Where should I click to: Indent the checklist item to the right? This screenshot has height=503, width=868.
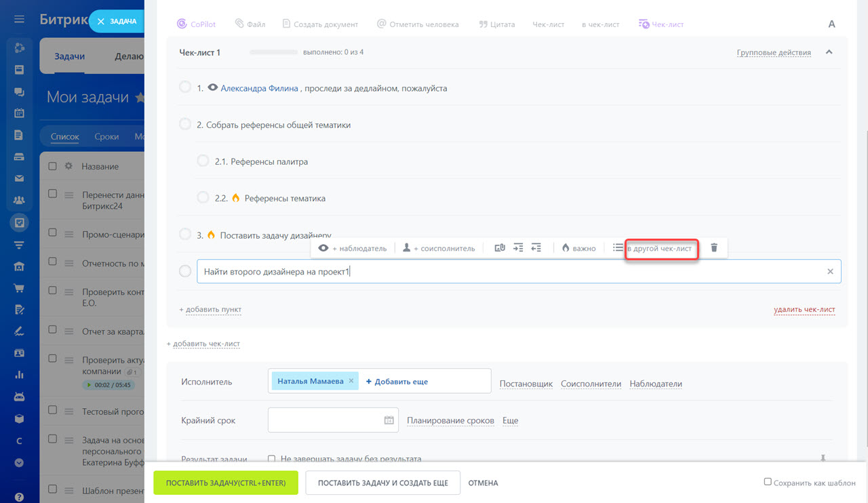[518, 248]
